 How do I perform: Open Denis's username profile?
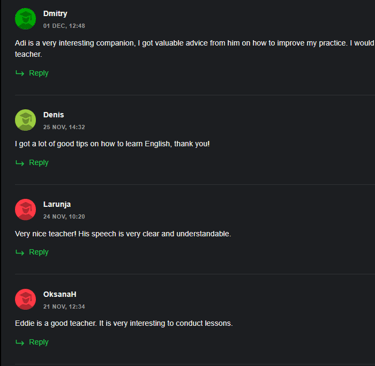(x=53, y=115)
